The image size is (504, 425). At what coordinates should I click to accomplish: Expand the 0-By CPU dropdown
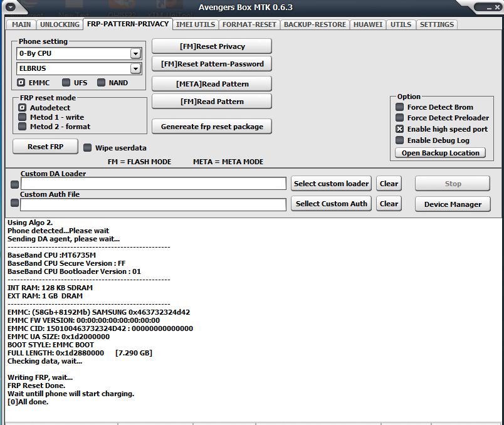(x=135, y=54)
